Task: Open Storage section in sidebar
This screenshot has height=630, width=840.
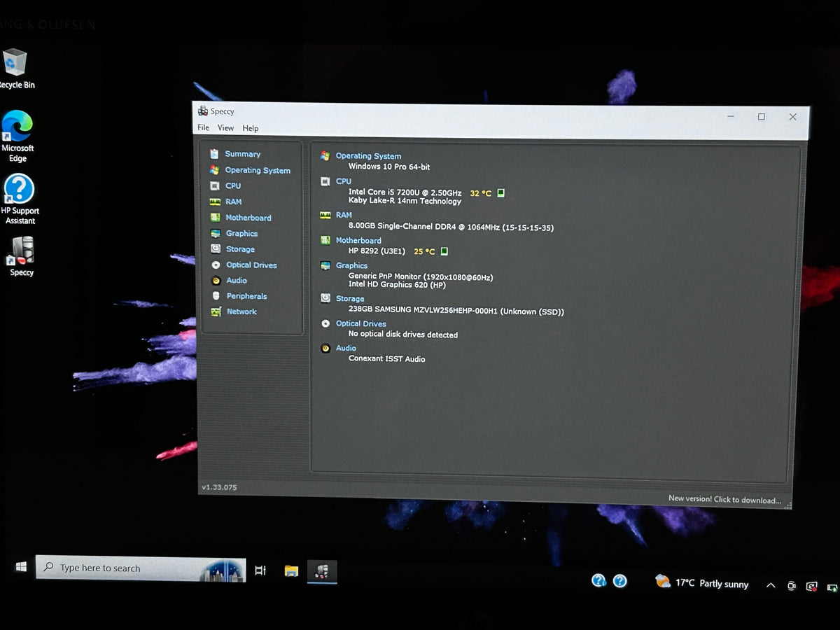Action: [240, 249]
